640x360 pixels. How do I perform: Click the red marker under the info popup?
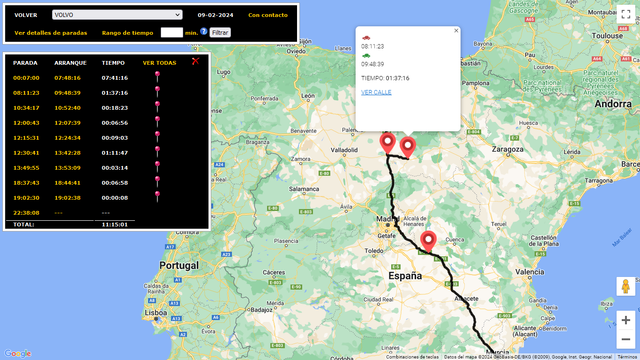(x=407, y=148)
